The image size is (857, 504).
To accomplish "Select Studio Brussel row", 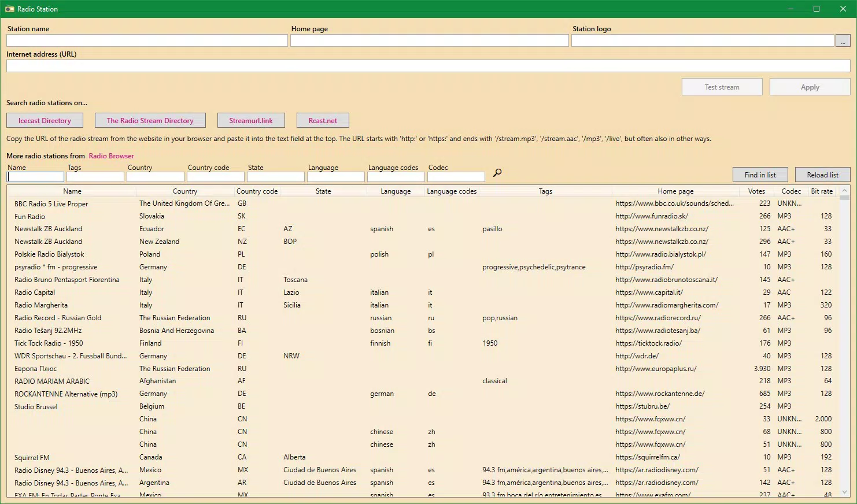I will click(x=423, y=406).
